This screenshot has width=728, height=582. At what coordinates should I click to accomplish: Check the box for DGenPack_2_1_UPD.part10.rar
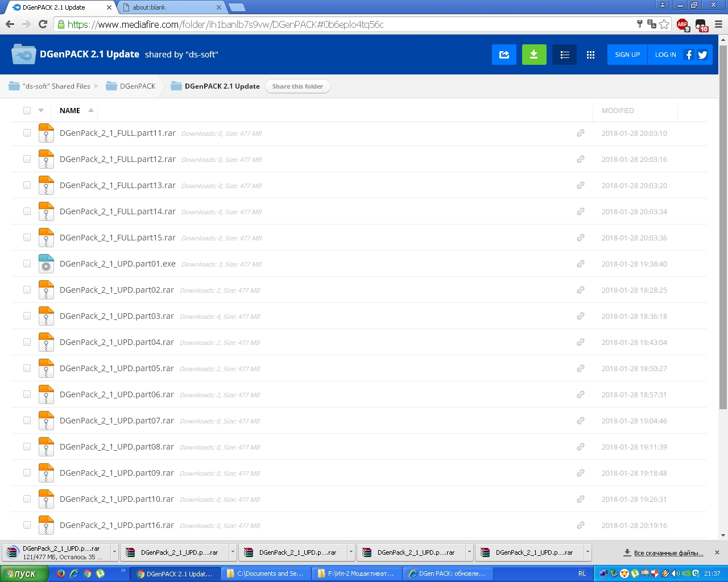point(27,499)
